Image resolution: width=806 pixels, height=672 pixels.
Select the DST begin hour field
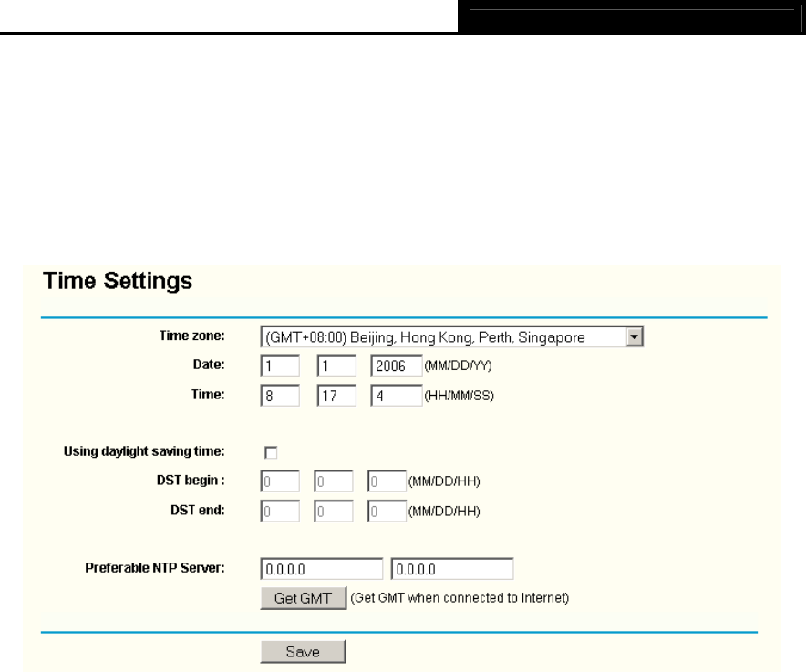pos(387,481)
